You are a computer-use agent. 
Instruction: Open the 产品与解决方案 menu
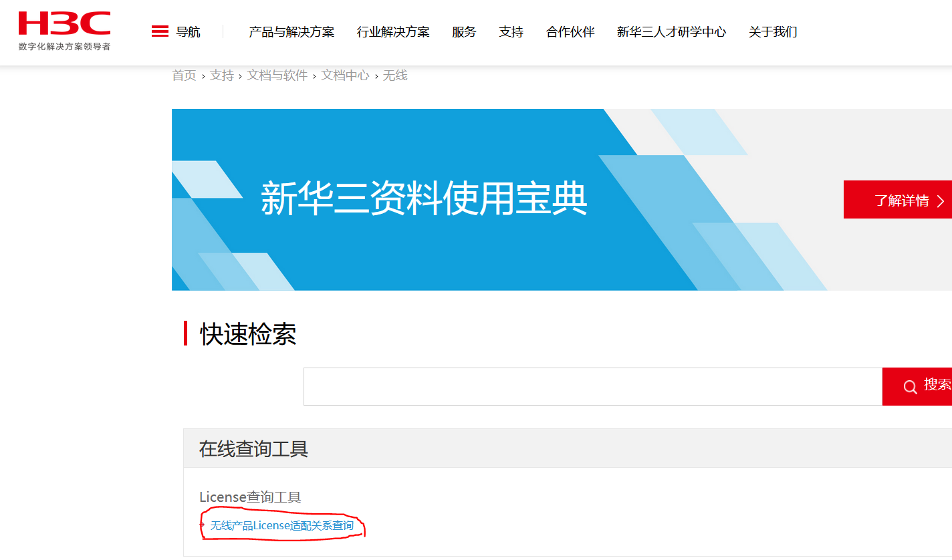(x=291, y=31)
